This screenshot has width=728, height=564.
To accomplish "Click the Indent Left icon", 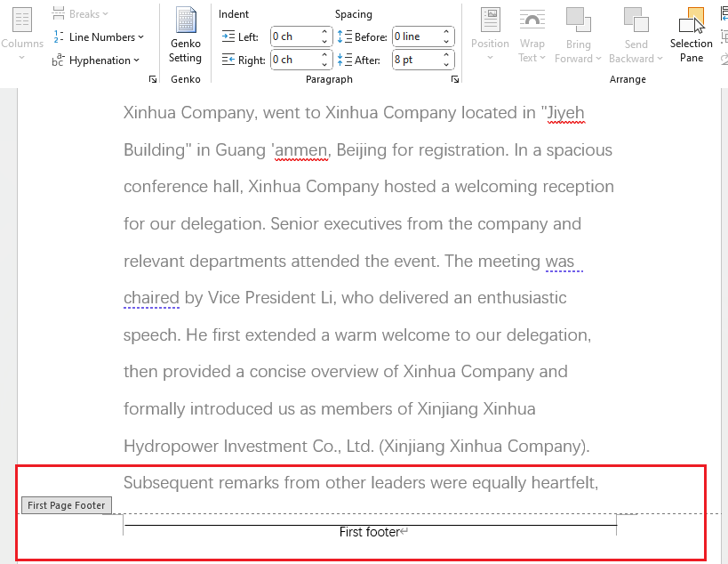I will coord(228,36).
